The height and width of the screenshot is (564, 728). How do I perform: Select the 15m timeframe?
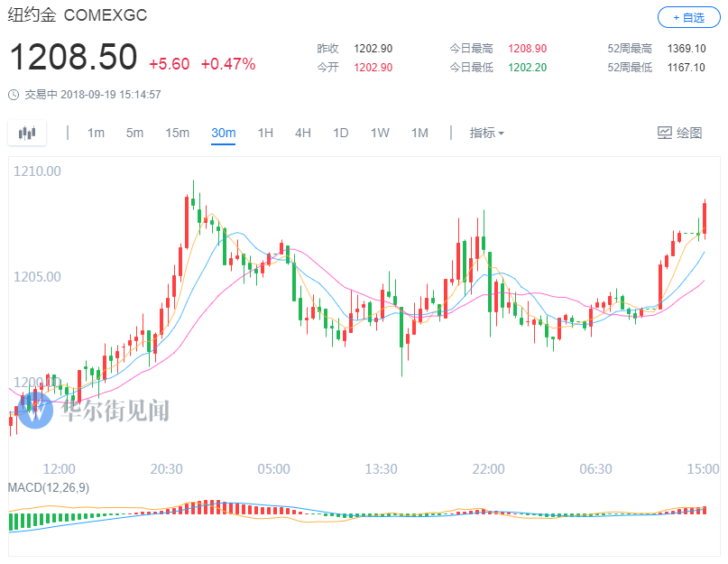pos(178,133)
